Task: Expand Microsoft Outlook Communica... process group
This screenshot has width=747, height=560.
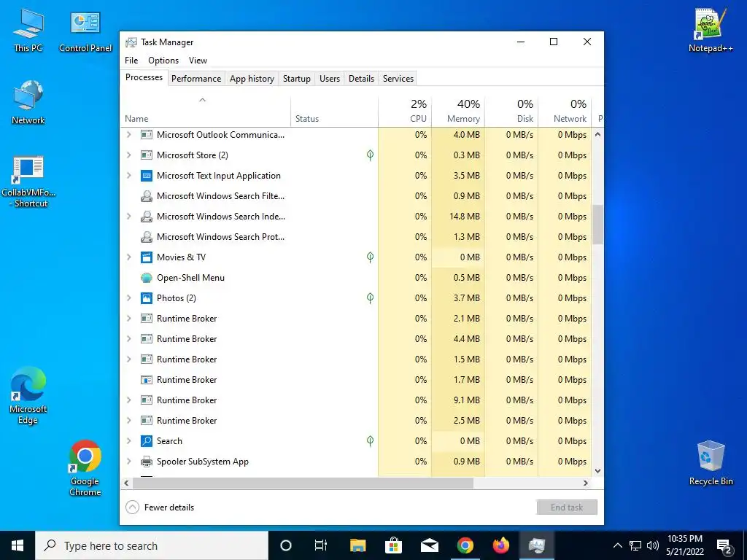Action: 128,135
